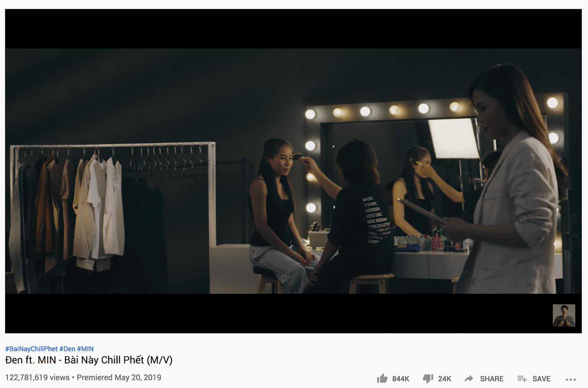Click the thumbs-down dislike icon
Image resolution: width=588 pixels, height=388 pixels.
428,379
